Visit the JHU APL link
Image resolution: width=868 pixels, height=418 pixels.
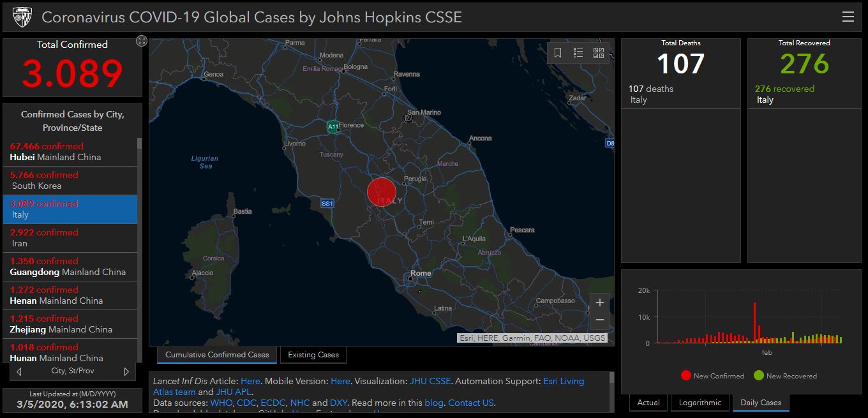point(234,392)
